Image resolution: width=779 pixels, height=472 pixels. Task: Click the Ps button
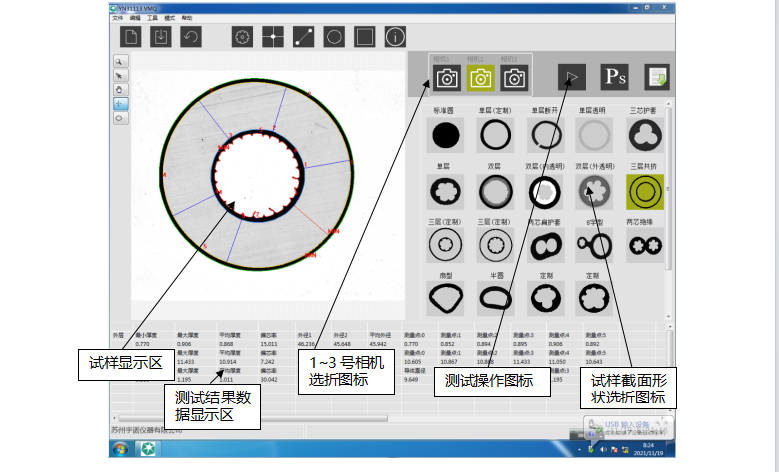[x=613, y=76]
